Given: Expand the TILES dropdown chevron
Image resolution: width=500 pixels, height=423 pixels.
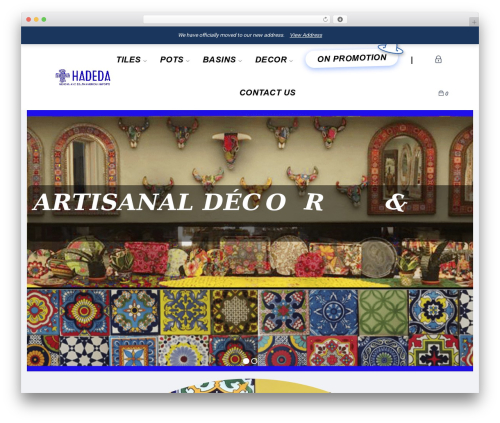Looking at the screenshot, I should pyautogui.click(x=145, y=61).
